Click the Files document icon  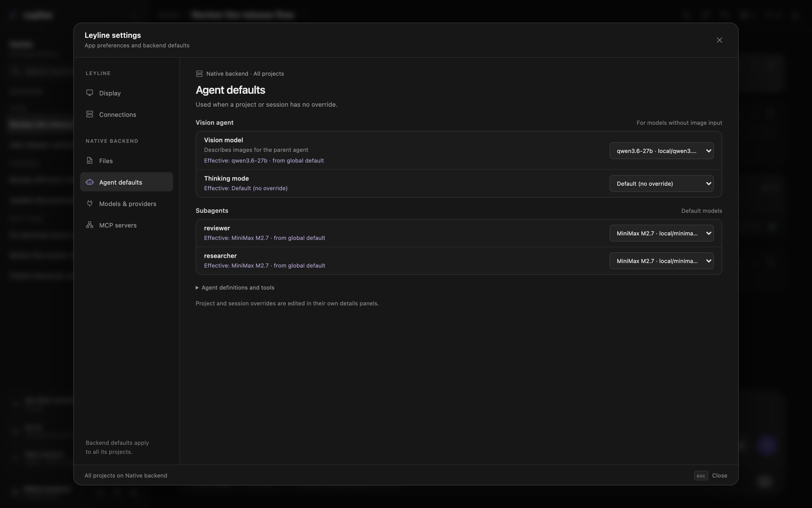click(90, 161)
